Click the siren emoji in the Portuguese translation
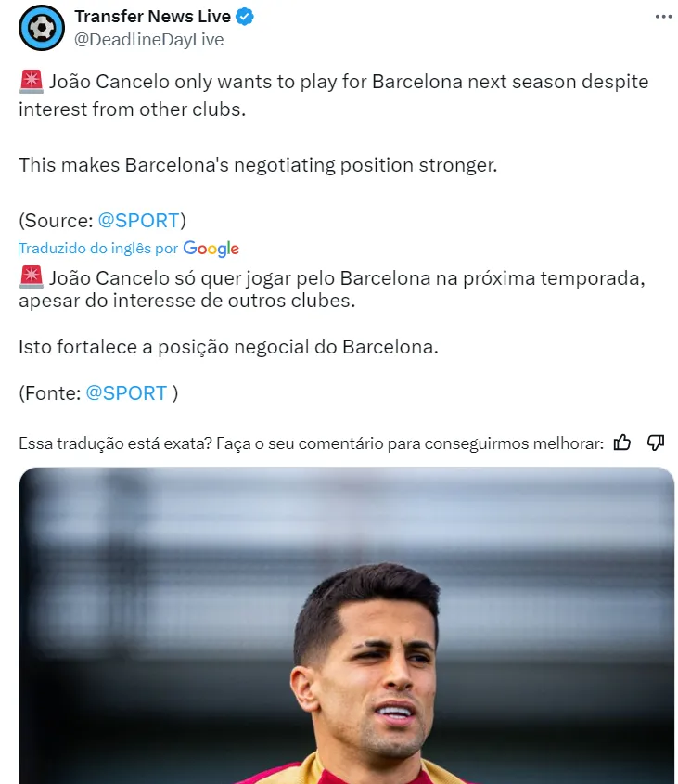 pos(31,277)
